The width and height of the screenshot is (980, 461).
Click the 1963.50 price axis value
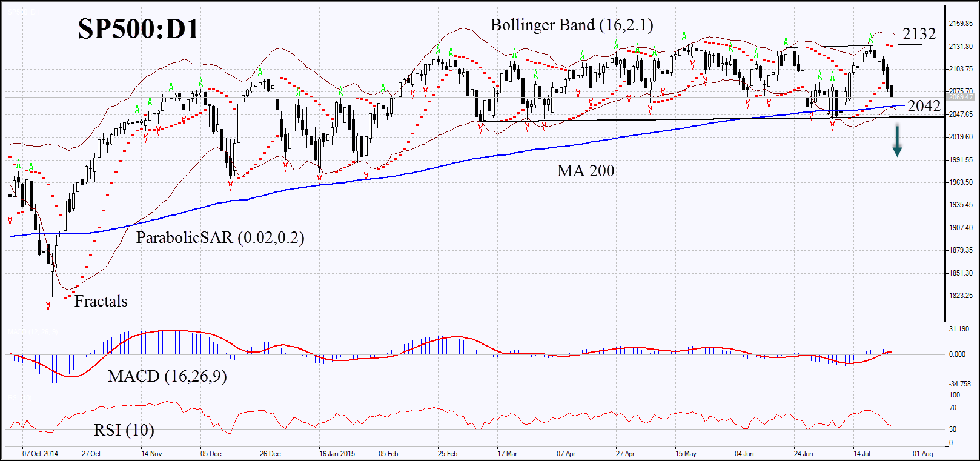coord(961,182)
